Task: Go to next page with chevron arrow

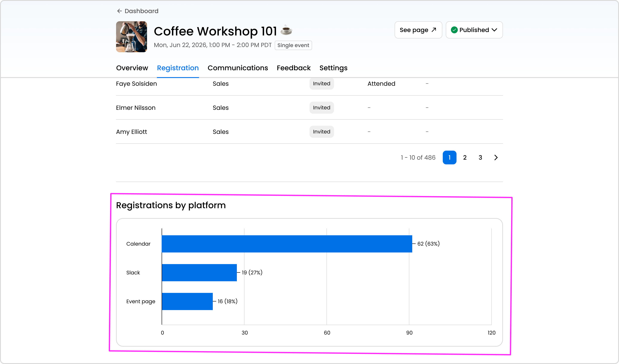Action: (x=496, y=158)
